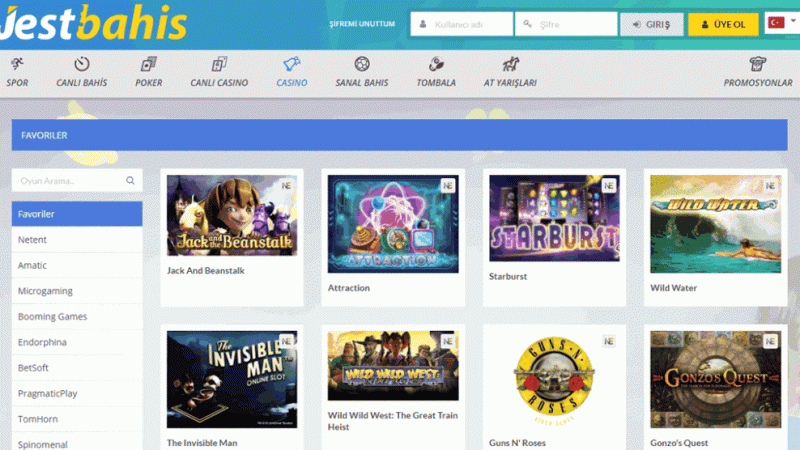
Task: Click the NE badge on Guns N' Roses
Action: [x=609, y=341]
